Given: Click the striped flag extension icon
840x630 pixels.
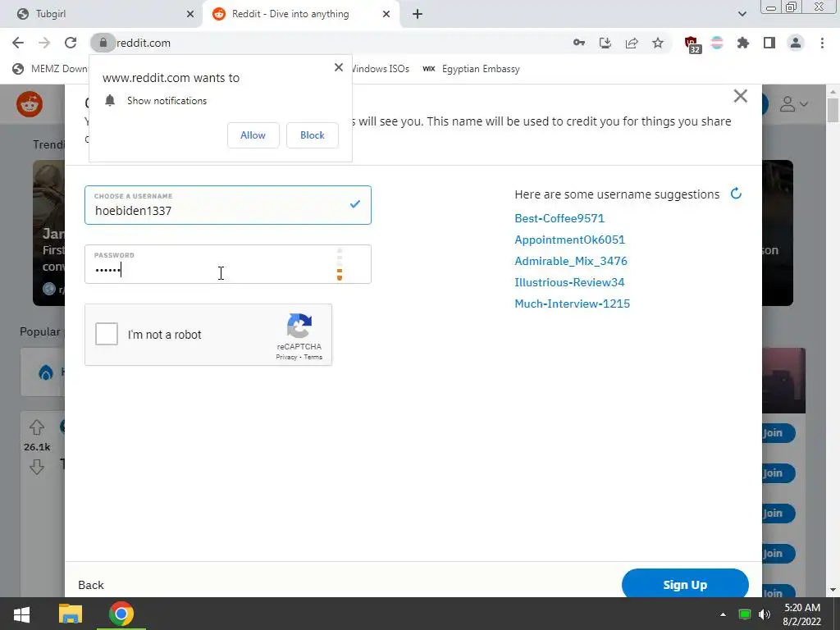Looking at the screenshot, I should [717, 43].
